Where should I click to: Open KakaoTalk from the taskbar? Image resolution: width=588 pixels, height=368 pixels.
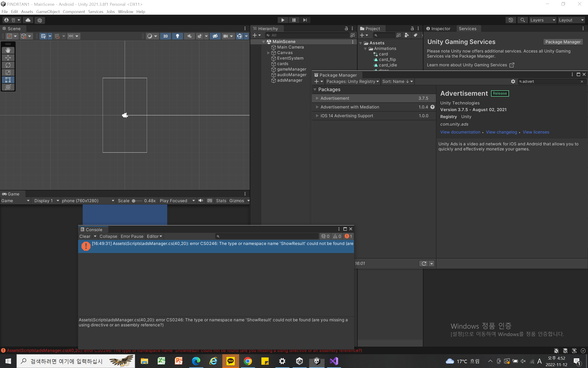click(x=230, y=361)
